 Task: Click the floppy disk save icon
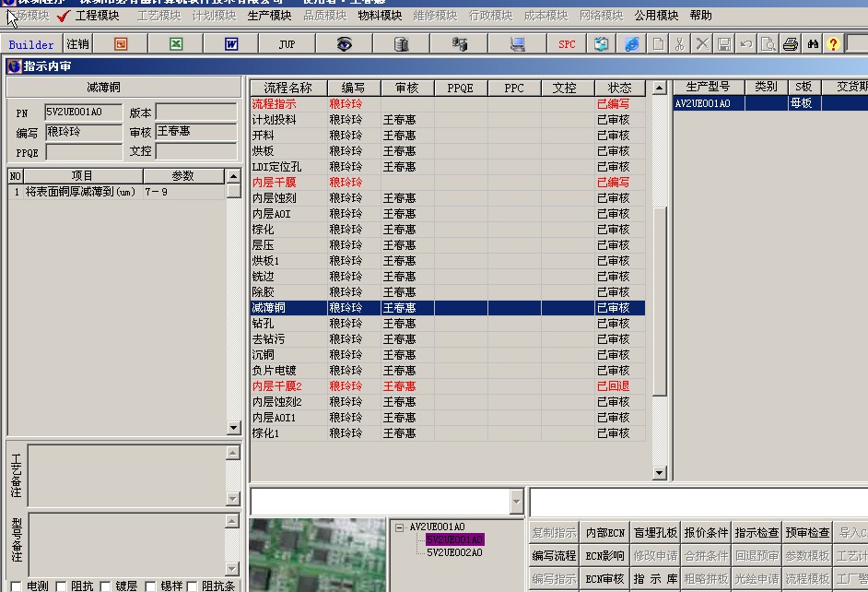[x=724, y=43]
